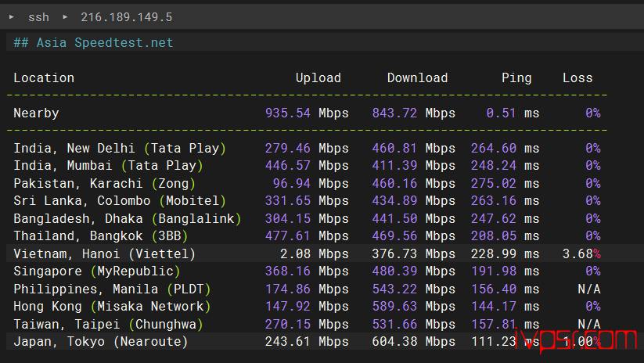This screenshot has height=363, width=644.
Task: Click the Upload column header
Action: [318, 77]
